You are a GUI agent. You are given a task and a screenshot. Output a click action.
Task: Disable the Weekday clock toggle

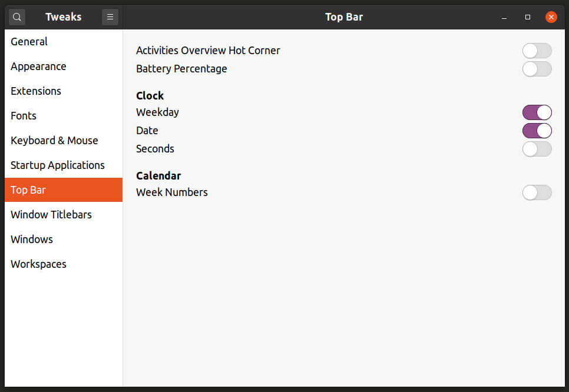click(x=537, y=112)
